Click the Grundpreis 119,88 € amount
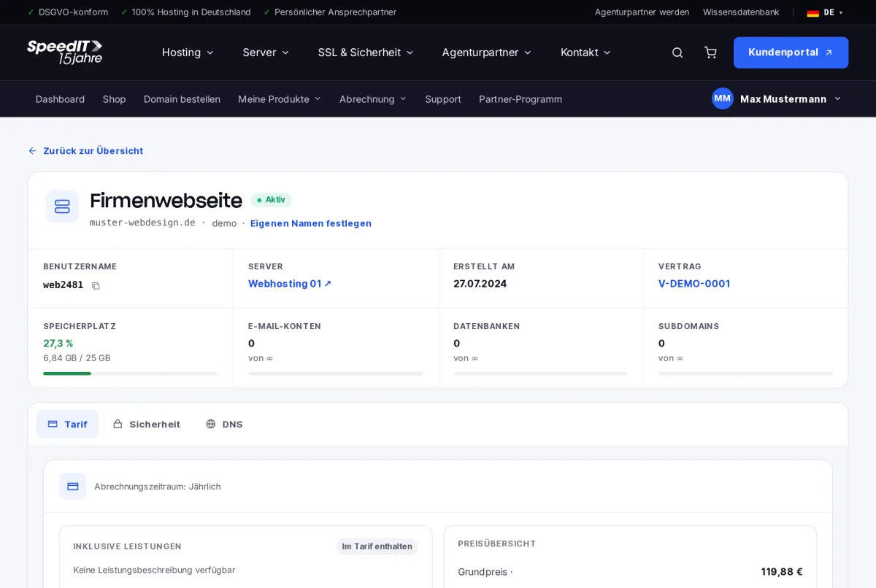Viewport: 876px width, 588px height. (782, 572)
